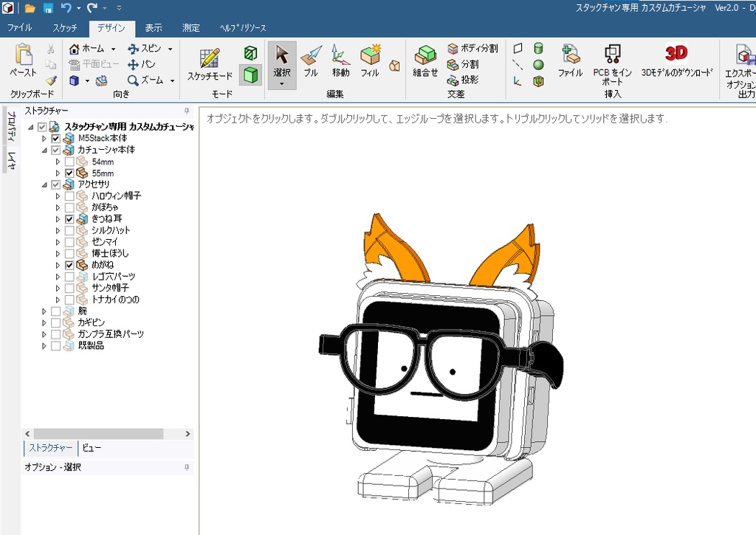Click the section mode icon above the green cube
Image resolution: width=756 pixels, height=535 pixels.
click(251, 52)
